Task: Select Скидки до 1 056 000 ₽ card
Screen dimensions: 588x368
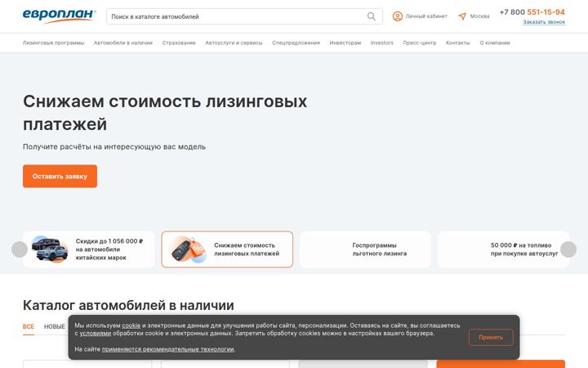Action: click(x=88, y=249)
